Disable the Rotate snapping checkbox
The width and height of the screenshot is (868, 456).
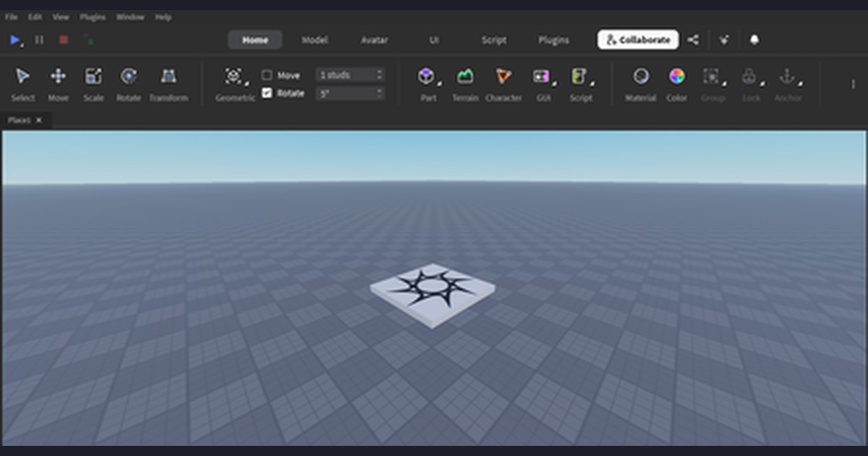tap(267, 93)
